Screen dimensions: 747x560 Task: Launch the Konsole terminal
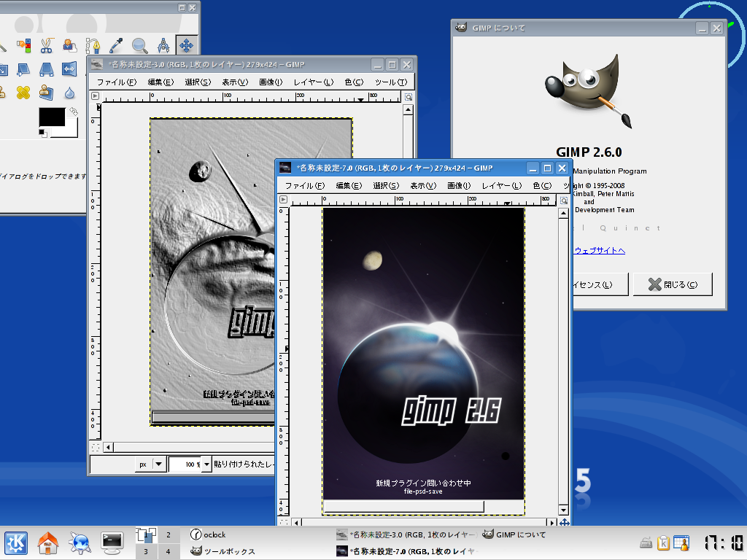click(x=112, y=543)
